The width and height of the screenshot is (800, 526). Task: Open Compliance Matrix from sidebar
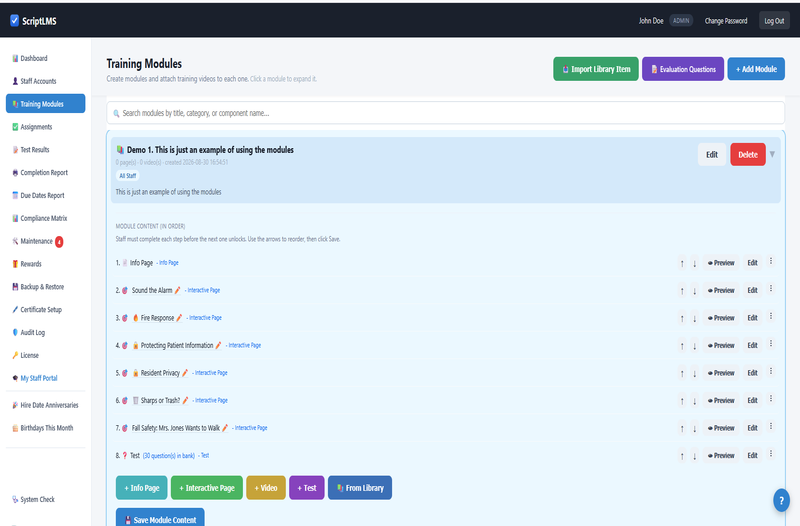45,218
